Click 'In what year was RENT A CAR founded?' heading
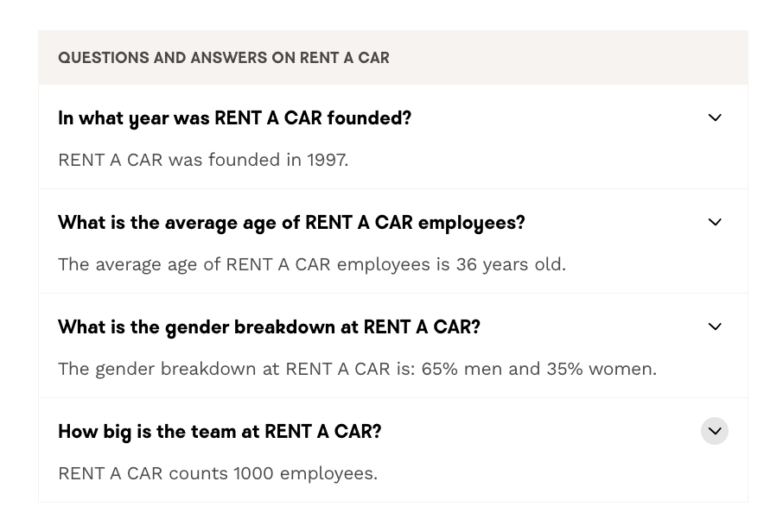783x532 pixels. [x=234, y=118]
